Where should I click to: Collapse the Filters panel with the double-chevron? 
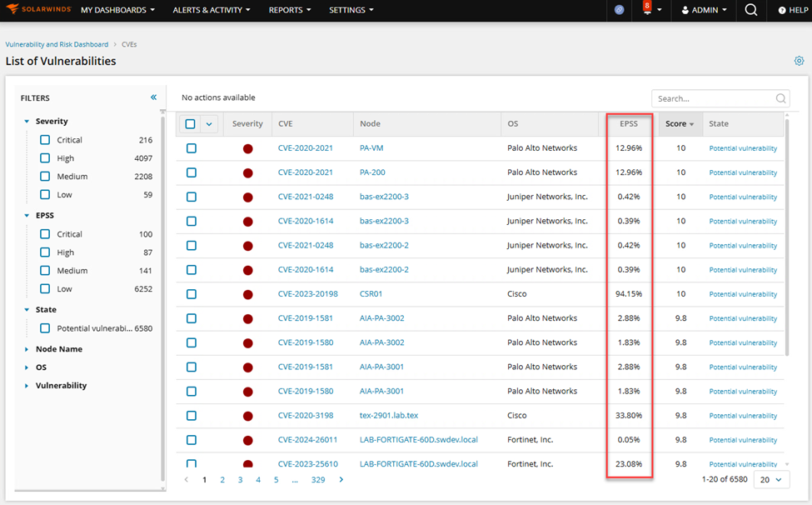click(153, 97)
